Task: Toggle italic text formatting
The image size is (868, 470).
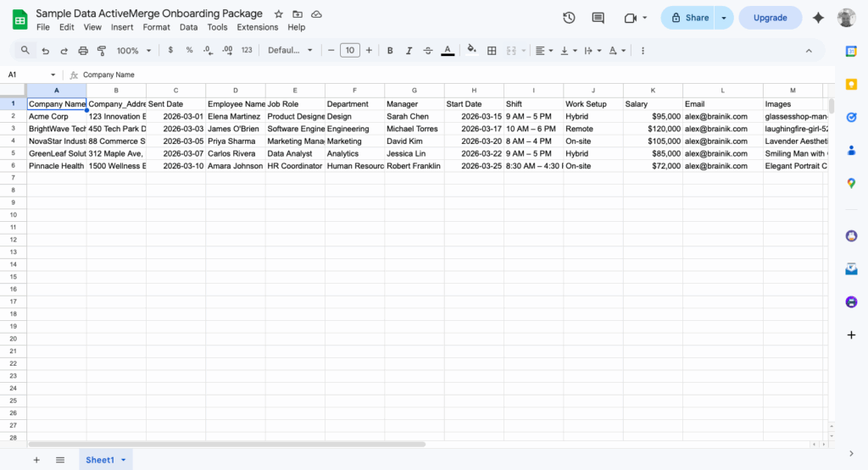Action: tap(409, 51)
